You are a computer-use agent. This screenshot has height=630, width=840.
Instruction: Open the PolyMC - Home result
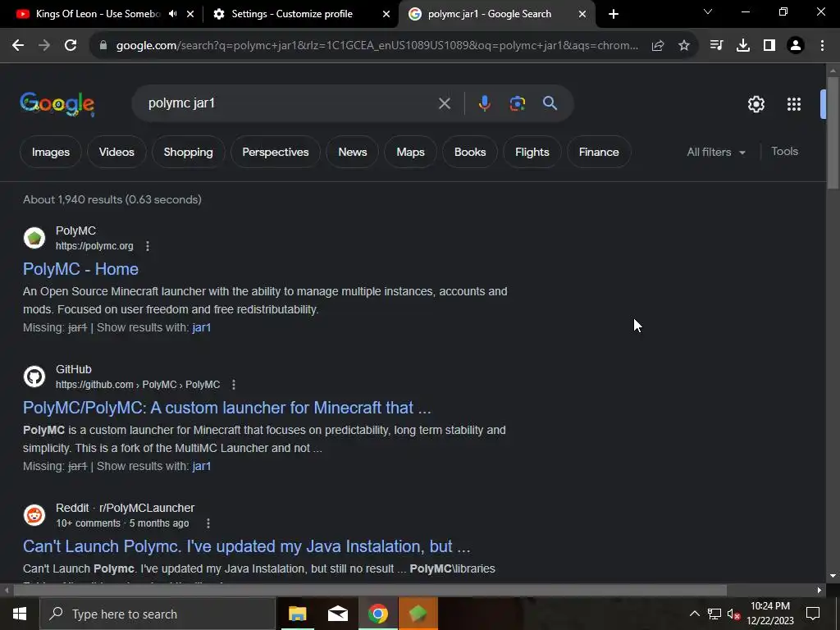81,269
